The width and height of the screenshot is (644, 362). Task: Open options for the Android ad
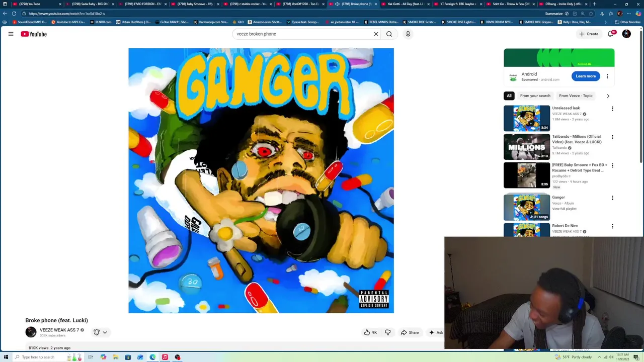607,76
